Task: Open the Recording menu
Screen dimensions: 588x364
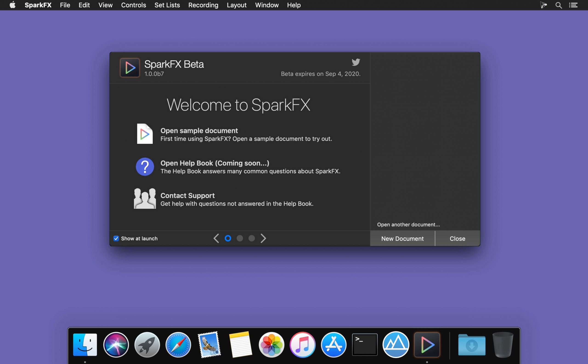Action: pos(203,5)
